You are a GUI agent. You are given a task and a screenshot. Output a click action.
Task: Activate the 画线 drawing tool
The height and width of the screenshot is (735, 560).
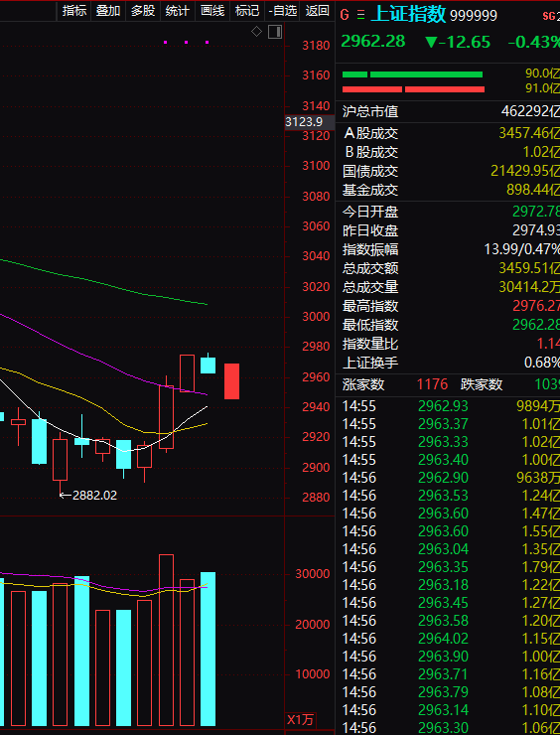click(x=212, y=10)
